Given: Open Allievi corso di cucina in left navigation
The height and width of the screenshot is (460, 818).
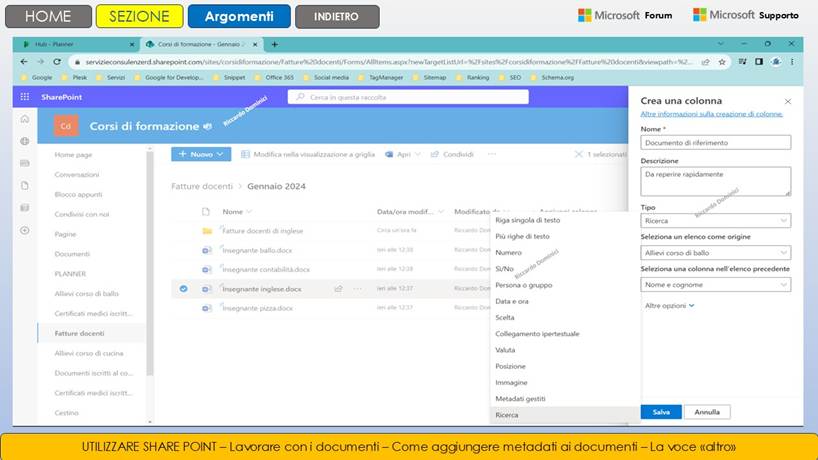Looking at the screenshot, I should (x=89, y=353).
